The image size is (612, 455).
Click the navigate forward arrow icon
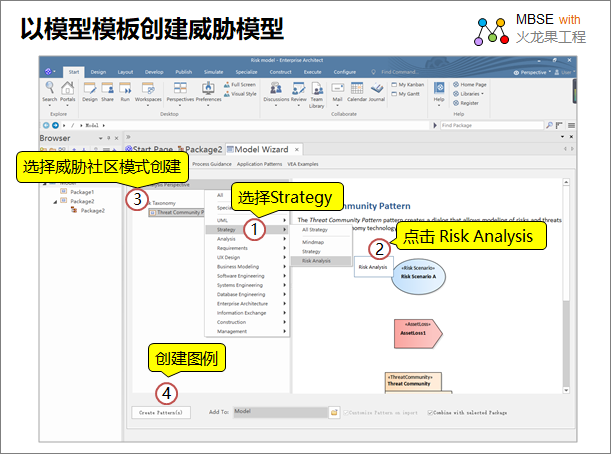(x=55, y=125)
